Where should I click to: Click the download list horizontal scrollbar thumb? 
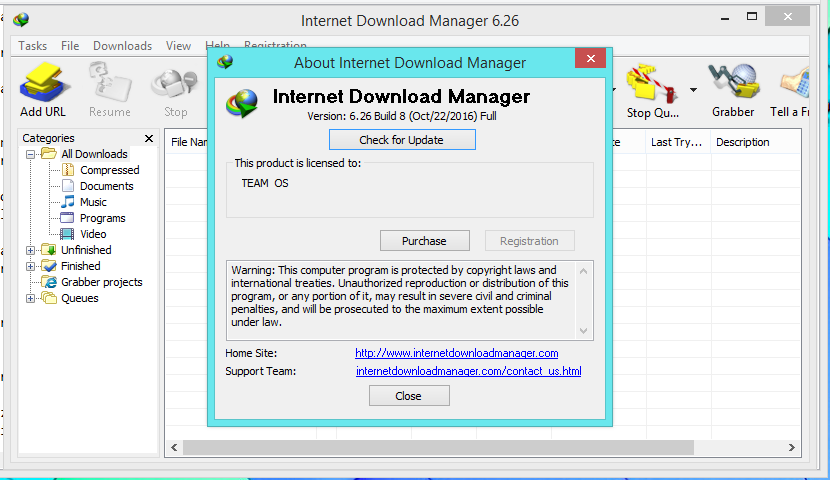pyautogui.click(x=438, y=447)
